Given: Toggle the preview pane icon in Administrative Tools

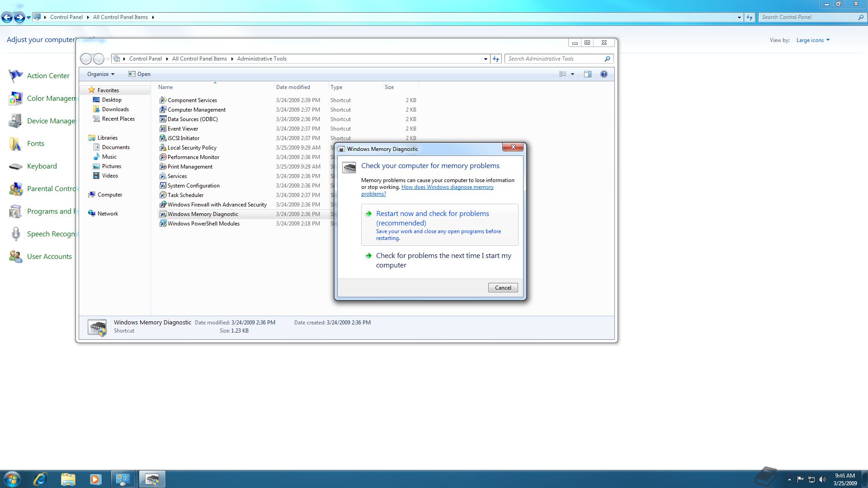Looking at the screenshot, I should point(587,74).
